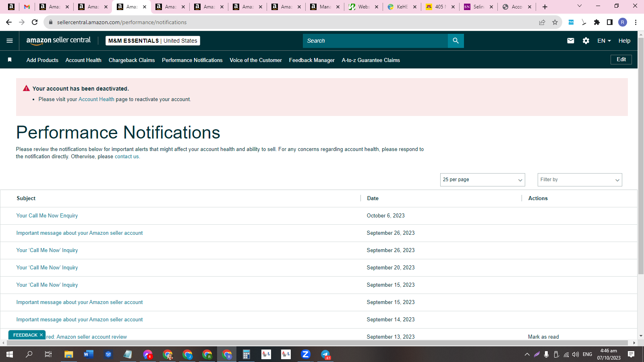Open the Calculator from taskbar

coord(246,354)
